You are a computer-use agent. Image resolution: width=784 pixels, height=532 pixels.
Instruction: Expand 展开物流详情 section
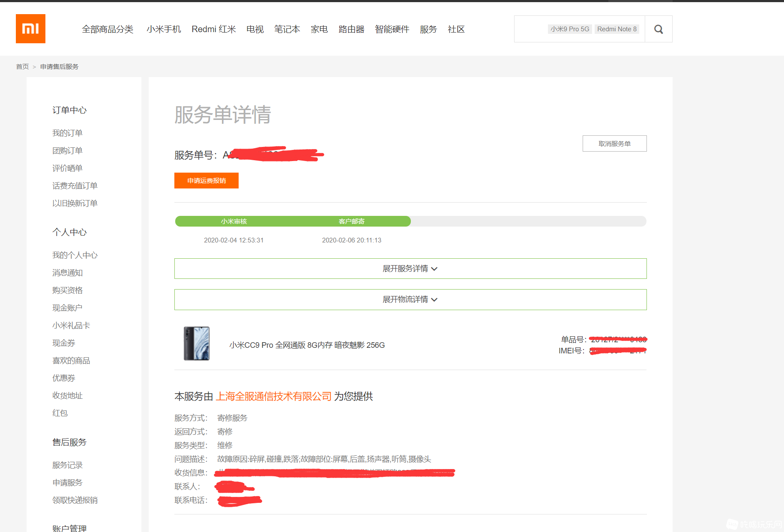click(x=410, y=299)
